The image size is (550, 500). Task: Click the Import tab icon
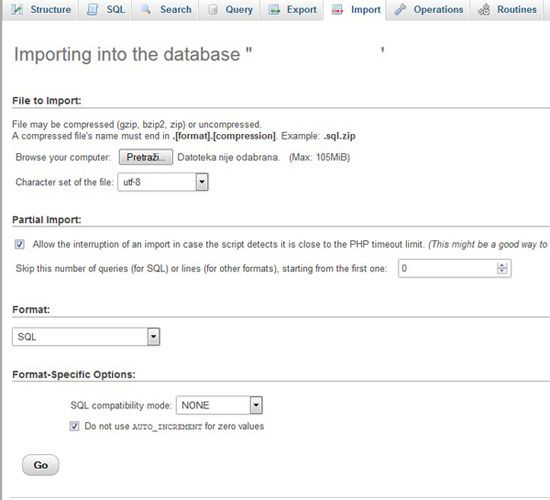point(337,9)
